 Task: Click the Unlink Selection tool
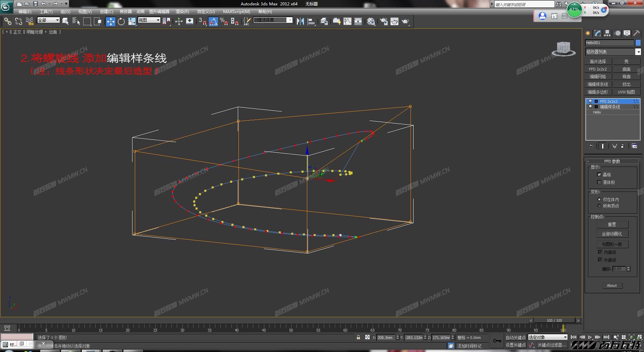click(x=19, y=21)
